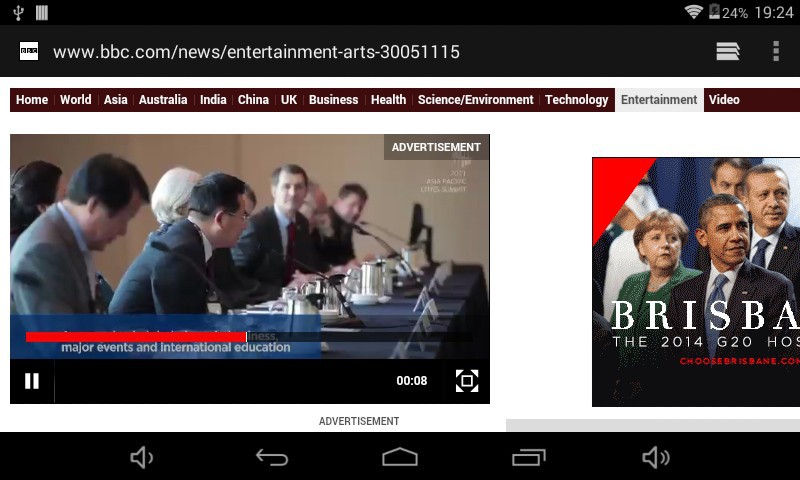
Task: Switch to the Entertainment tab
Action: (659, 100)
